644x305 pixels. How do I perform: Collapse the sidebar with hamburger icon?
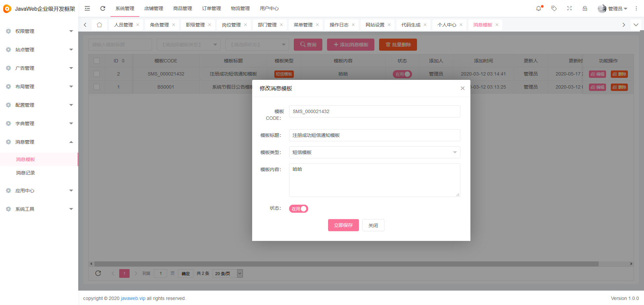tap(87, 8)
